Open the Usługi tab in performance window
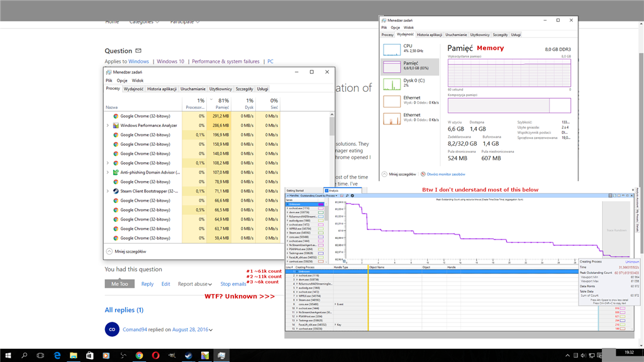Screen dimensions: 644x362 (x=516, y=35)
